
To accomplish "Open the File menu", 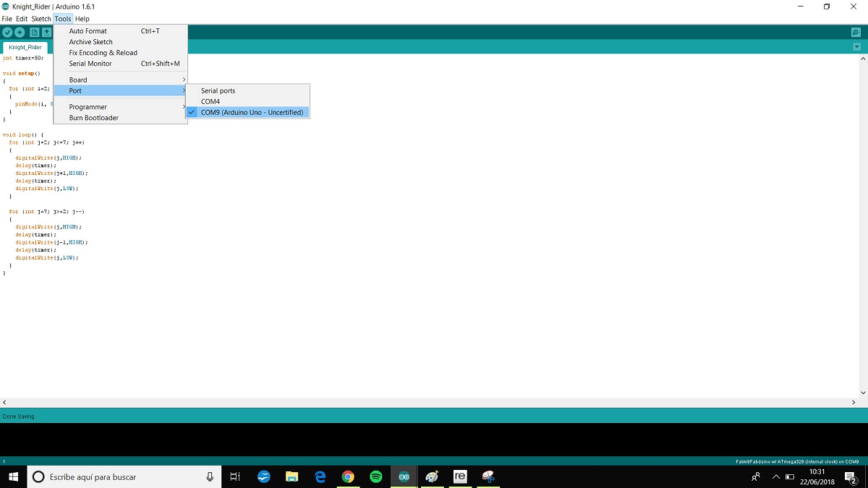I will 7,19.
